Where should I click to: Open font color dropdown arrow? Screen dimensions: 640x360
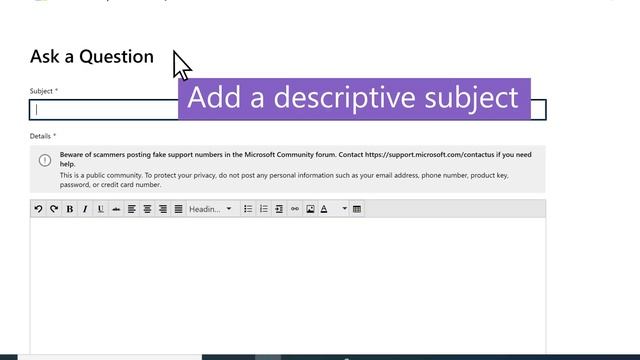pyautogui.click(x=344, y=209)
